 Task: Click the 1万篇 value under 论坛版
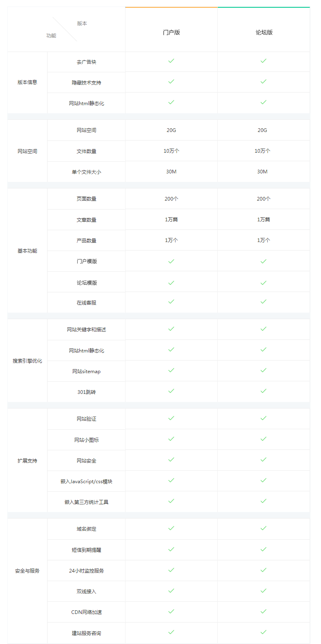pyautogui.click(x=263, y=220)
